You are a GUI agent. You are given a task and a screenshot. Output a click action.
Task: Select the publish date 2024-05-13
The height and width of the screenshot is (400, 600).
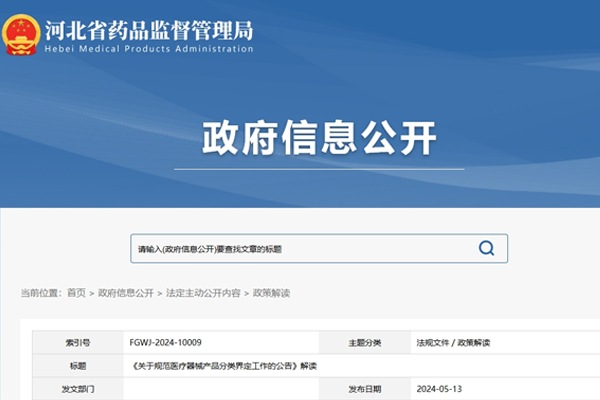440,389
